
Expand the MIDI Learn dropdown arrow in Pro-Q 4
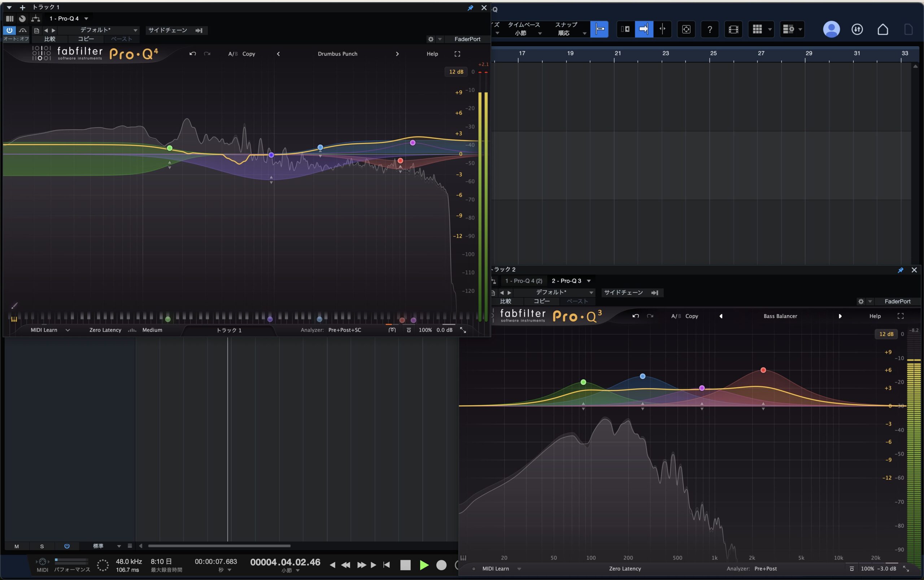(68, 330)
